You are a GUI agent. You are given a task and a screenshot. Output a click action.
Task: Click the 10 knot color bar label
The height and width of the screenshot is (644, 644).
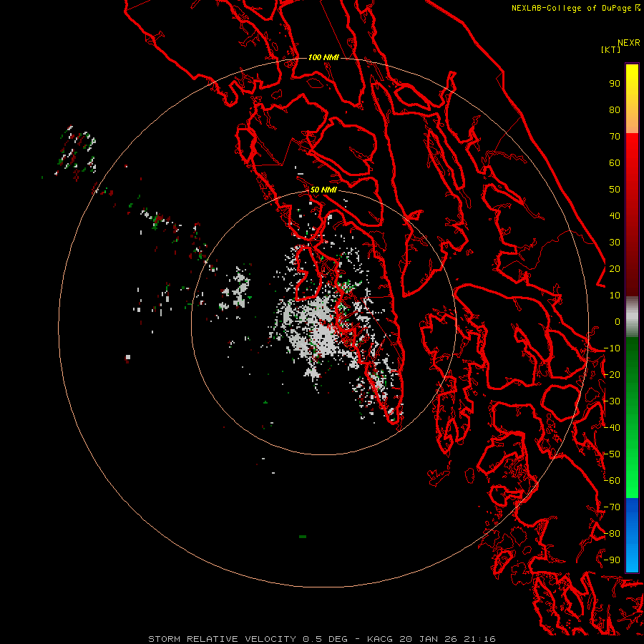[615, 296]
